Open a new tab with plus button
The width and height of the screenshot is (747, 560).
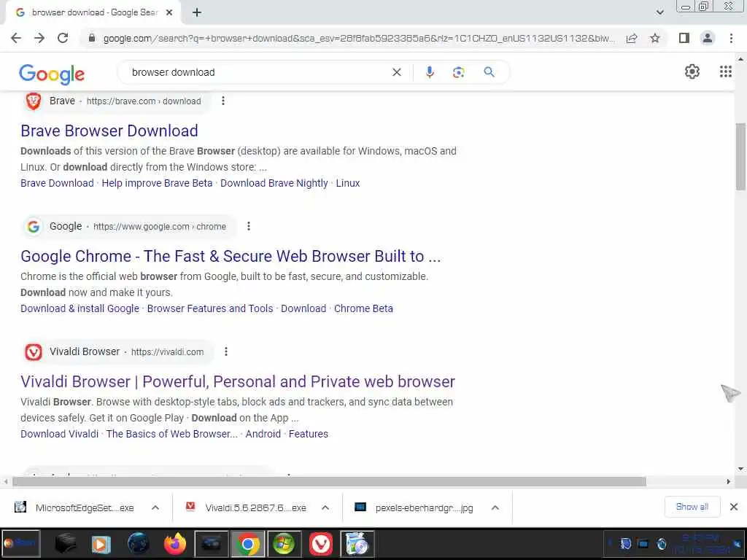coord(197,12)
